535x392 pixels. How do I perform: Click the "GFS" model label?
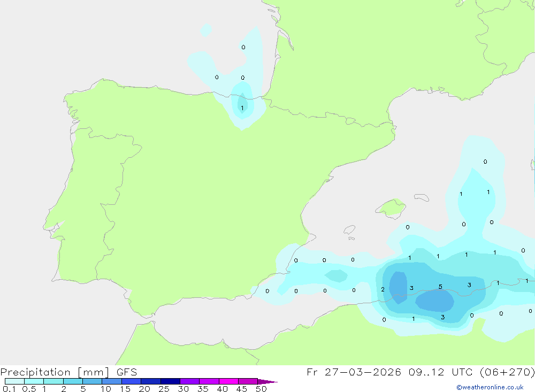click(x=127, y=372)
